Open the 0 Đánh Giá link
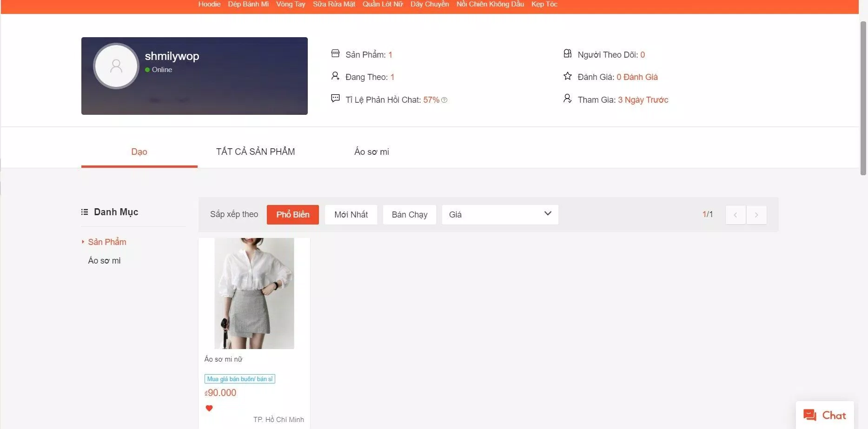This screenshot has height=429, width=868. coord(637,77)
